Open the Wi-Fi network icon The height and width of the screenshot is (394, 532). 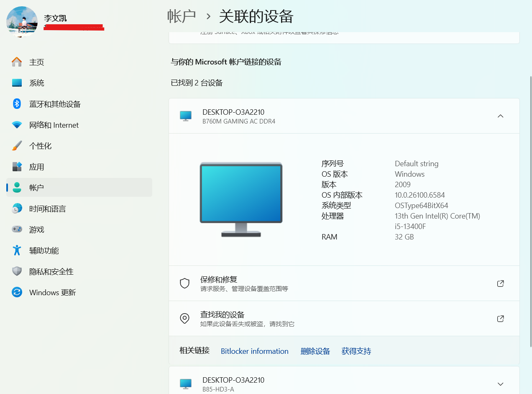pyautogui.click(x=17, y=125)
